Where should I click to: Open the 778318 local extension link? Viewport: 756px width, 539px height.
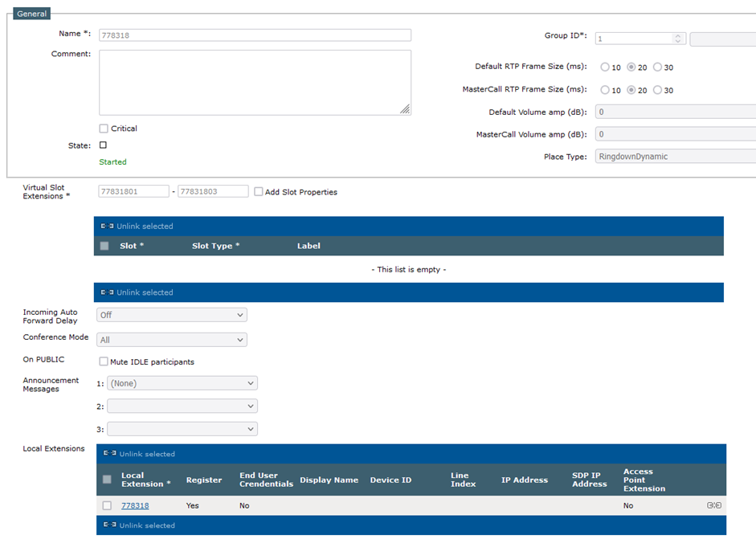pyautogui.click(x=135, y=505)
